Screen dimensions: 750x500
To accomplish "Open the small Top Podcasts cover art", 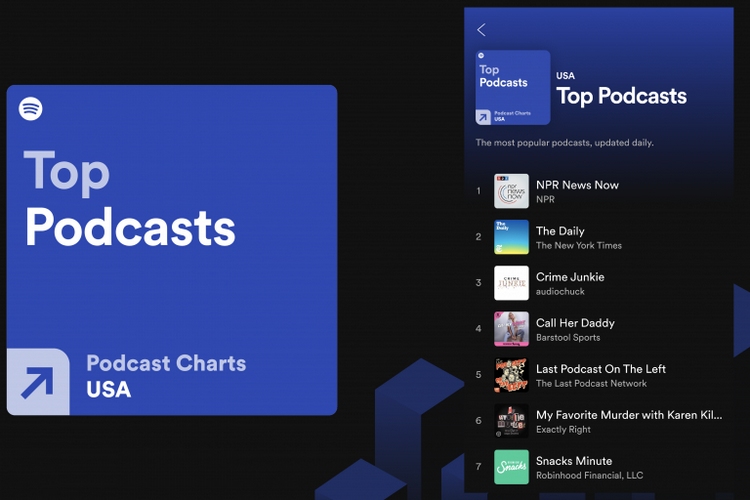I will 513,88.
